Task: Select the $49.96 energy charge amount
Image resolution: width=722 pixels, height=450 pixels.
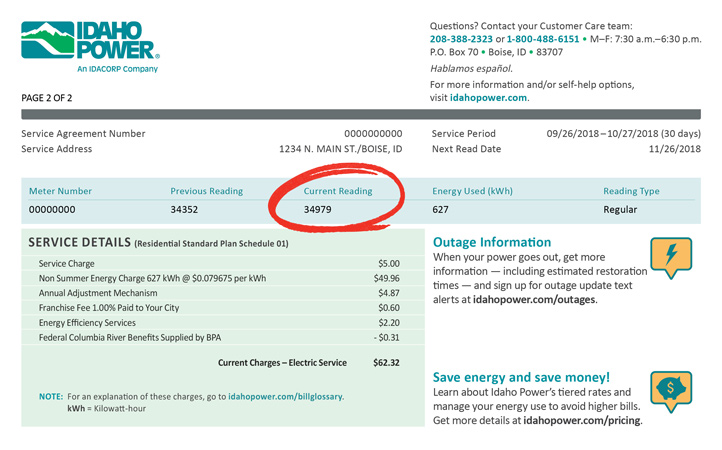Action: point(387,278)
